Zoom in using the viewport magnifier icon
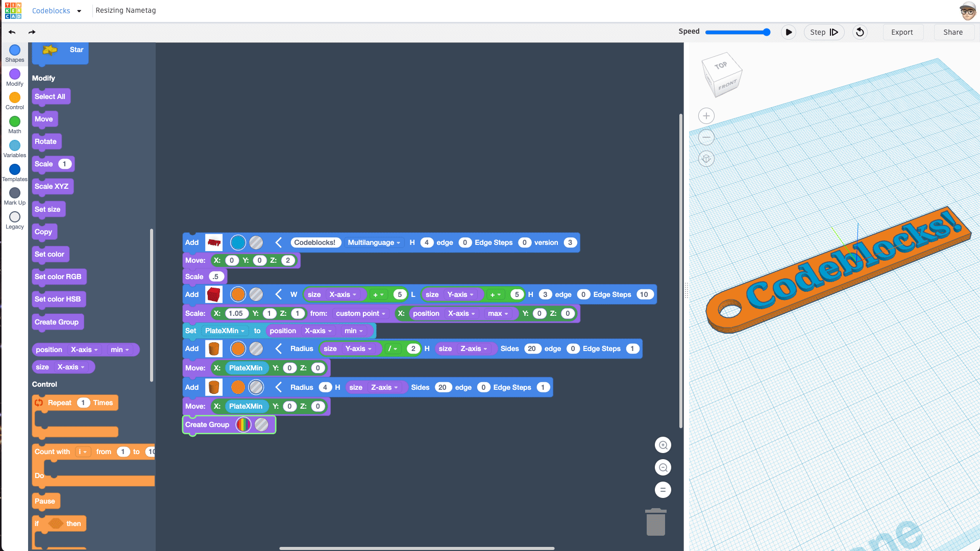The image size is (980, 551). pyautogui.click(x=663, y=444)
